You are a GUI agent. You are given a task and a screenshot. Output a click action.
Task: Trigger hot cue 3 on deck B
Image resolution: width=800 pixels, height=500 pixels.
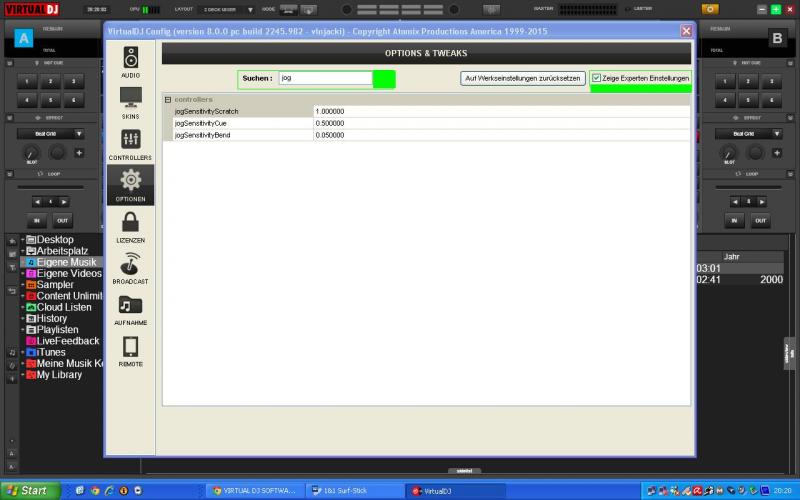[x=771, y=81]
